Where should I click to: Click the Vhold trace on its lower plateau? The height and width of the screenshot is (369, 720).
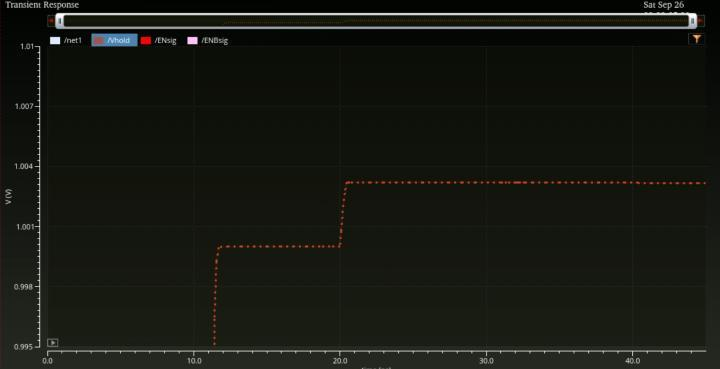[x=280, y=247]
